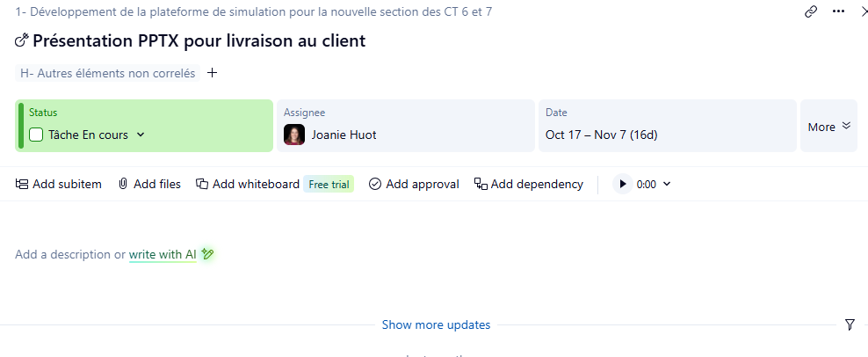Start the timer play button
This screenshot has width=868, height=357.
click(x=623, y=184)
